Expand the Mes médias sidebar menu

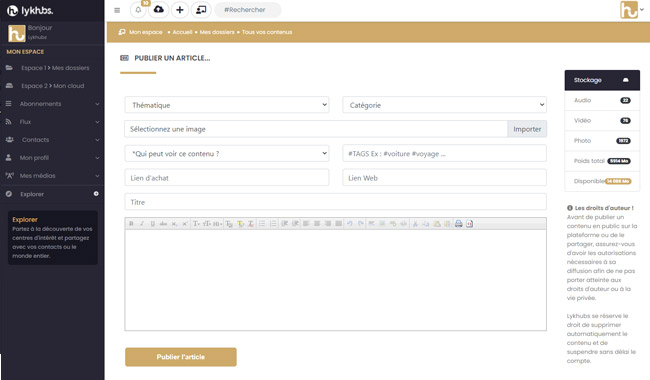[52, 176]
